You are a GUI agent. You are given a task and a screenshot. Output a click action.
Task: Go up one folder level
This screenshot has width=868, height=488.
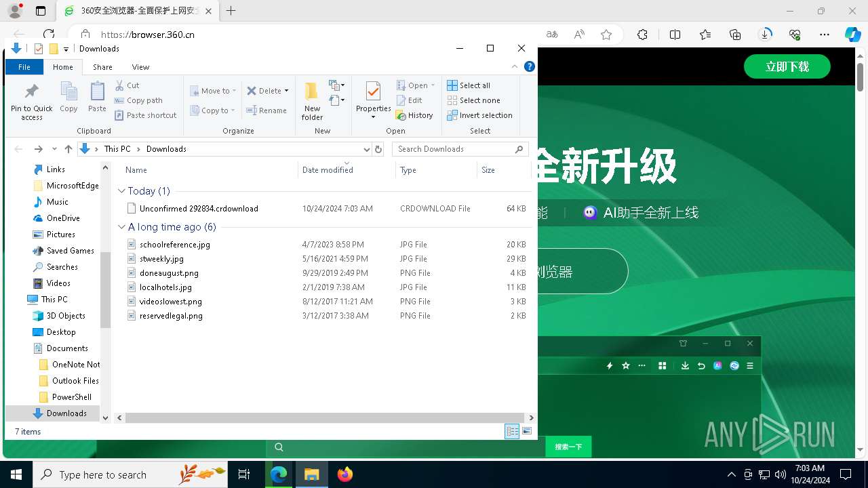68,149
